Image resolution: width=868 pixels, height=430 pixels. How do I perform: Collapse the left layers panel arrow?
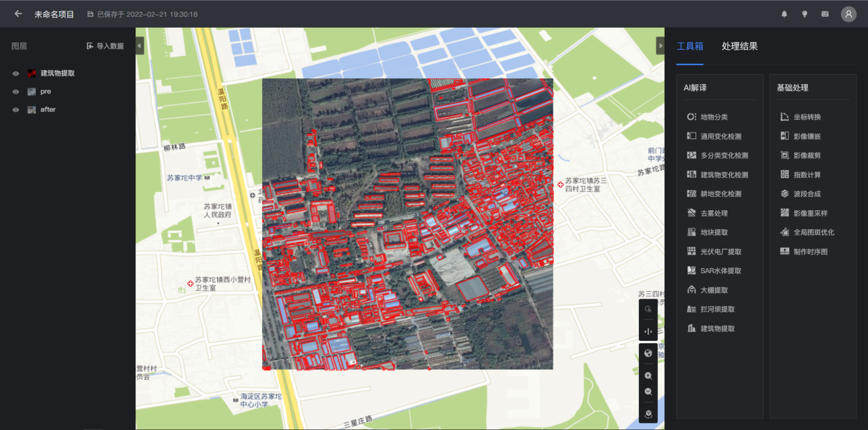[x=139, y=46]
